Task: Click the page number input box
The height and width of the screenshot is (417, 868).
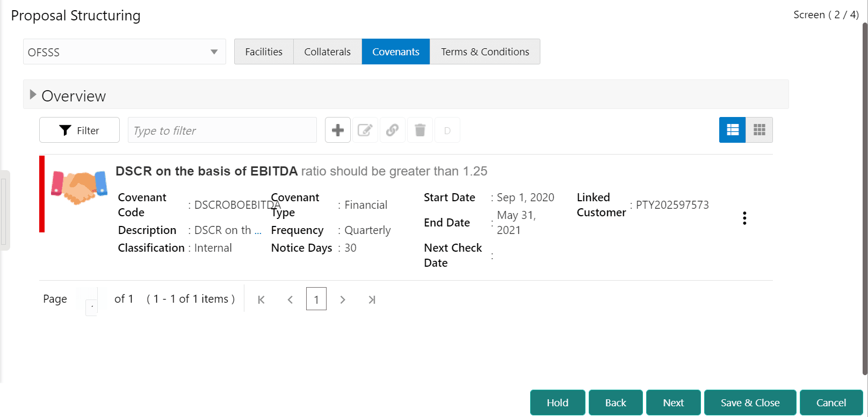Action: point(91,308)
